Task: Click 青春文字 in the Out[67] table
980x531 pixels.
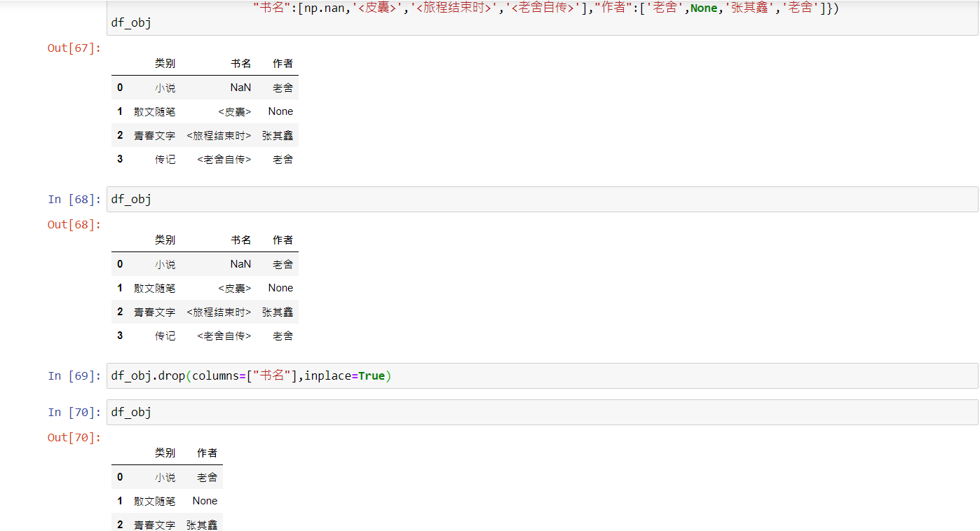Action: coord(155,135)
